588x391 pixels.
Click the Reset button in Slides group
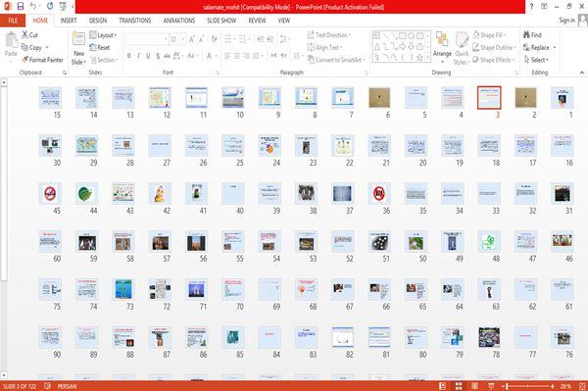(x=100, y=48)
